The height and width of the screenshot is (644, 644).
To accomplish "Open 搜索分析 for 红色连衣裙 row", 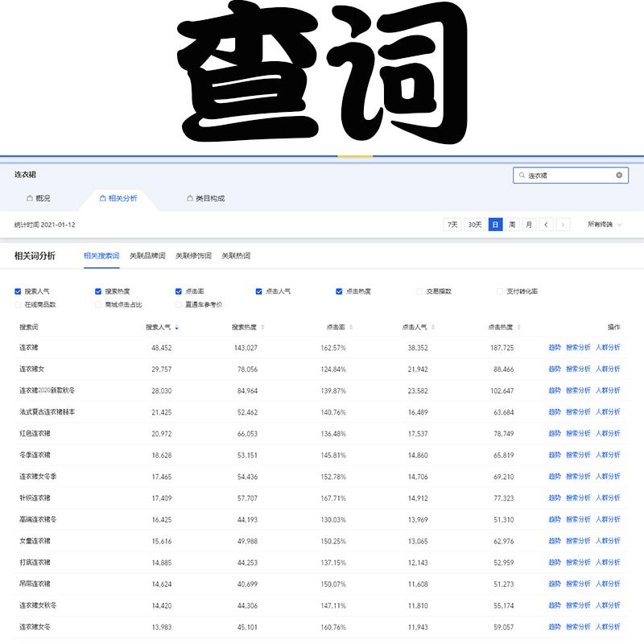I will pos(578,433).
